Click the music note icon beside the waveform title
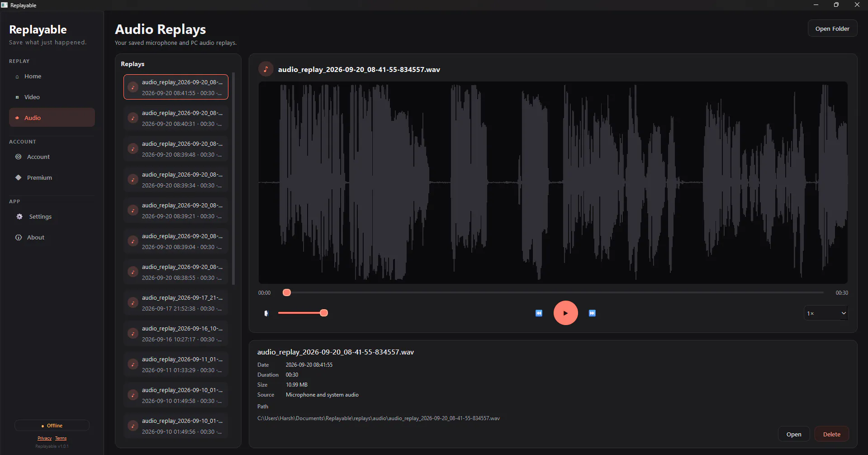Screen dimensions: 868x455 click(266, 69)
